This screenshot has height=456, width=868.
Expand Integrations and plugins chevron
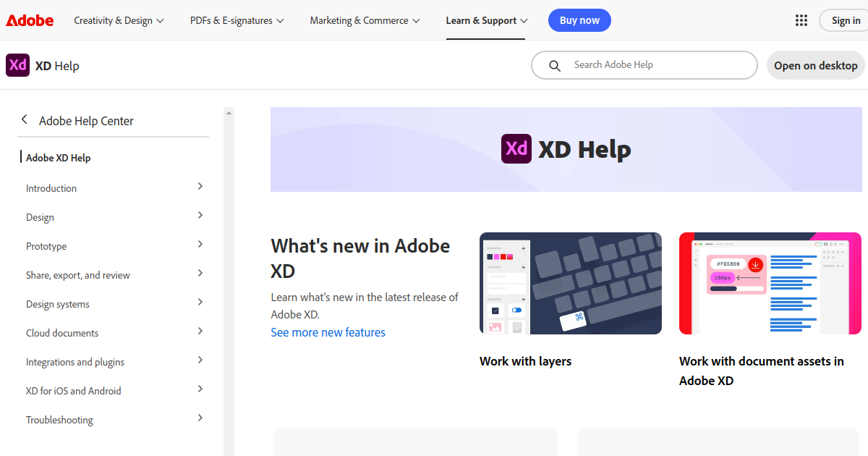point(200,360)
